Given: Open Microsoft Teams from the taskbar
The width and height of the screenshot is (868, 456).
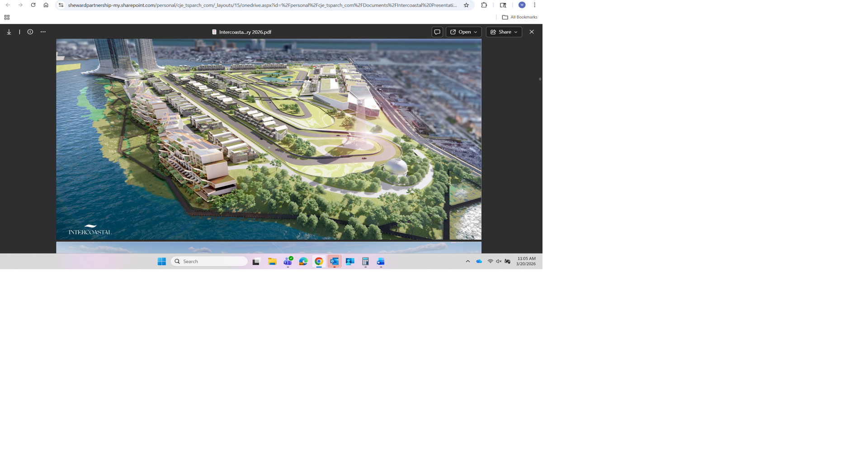Looking at the screenshot, I should tap(288, 261).
